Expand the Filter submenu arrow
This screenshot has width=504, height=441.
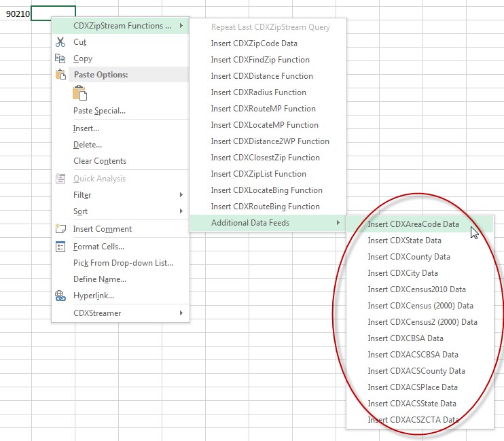pyautogui.click(x=181, y=195)
